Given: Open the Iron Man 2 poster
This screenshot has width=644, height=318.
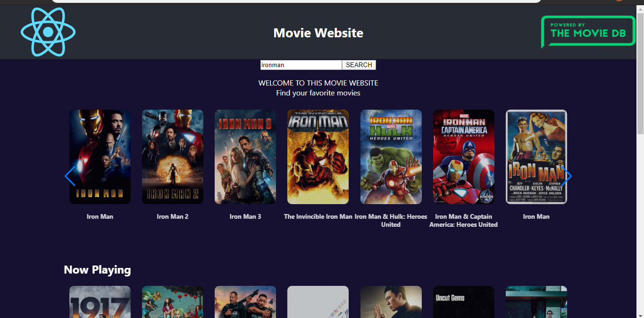Looking at the screenshot, I should point(173,157).
